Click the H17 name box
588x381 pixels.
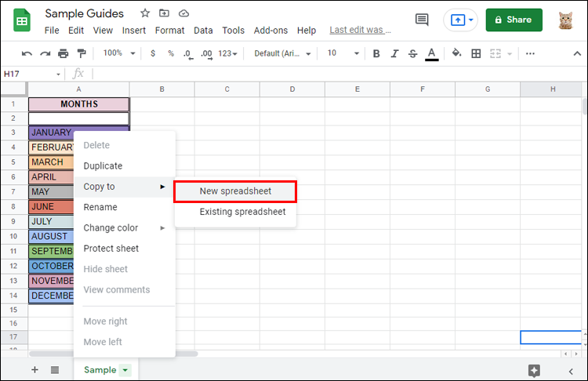pos(28,74)
